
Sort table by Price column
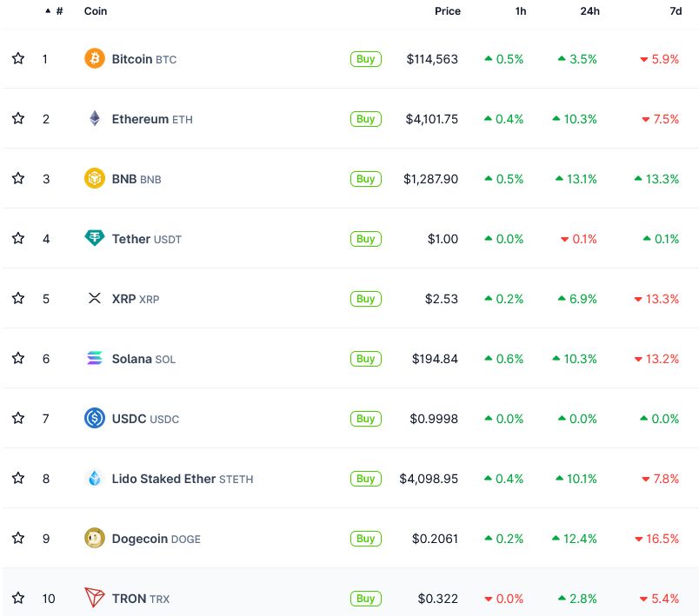(447, 11)
